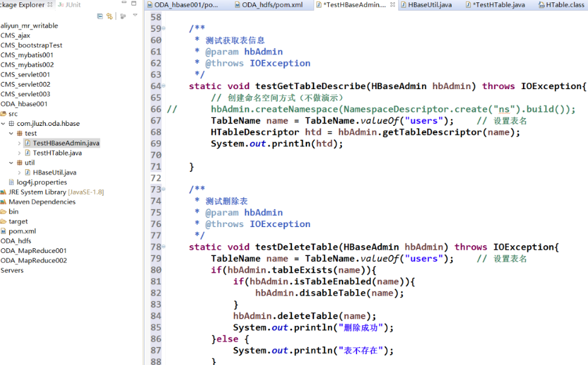Select the src folder icon

click(4, 114)
